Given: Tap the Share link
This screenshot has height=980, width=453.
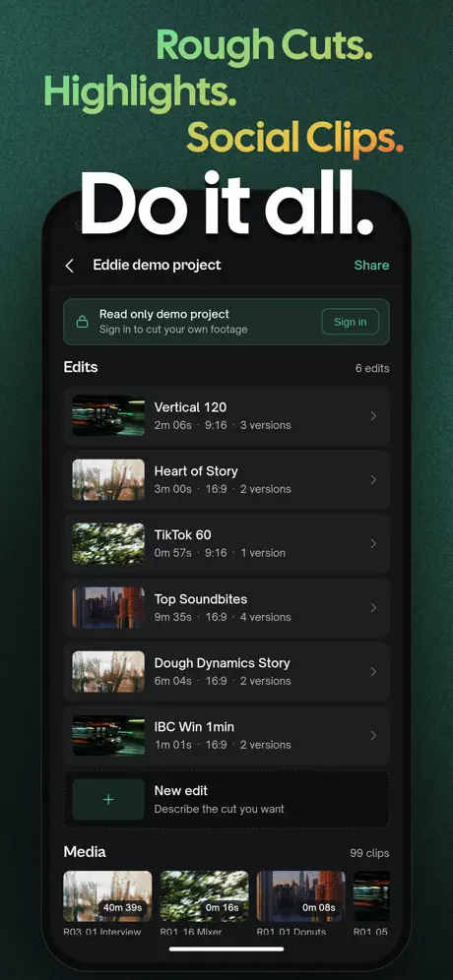Looking at the screenshot, I should (371, 265).
